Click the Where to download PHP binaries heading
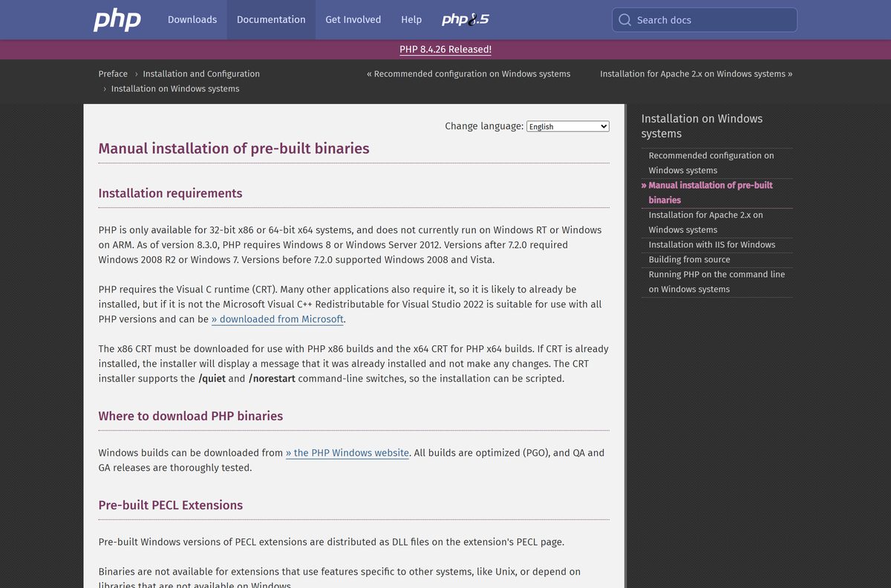891x588 pixels. [x=191, y=416]
